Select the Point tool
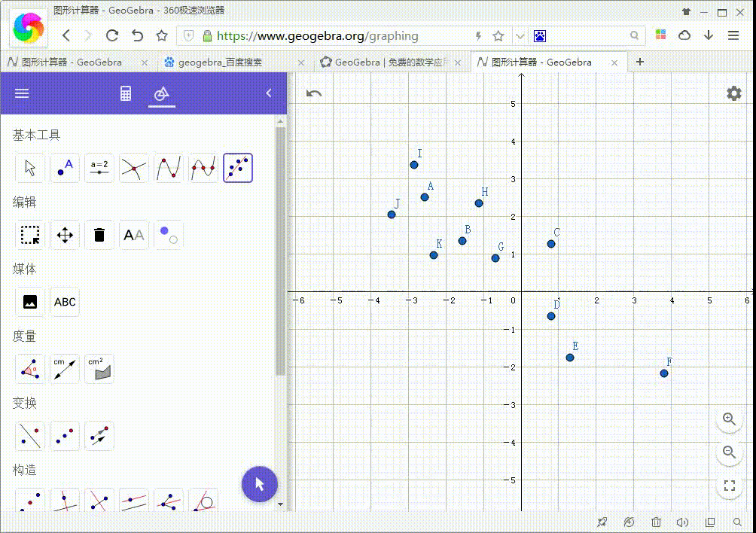Screen dimensions: 756x533 [65, 168]
